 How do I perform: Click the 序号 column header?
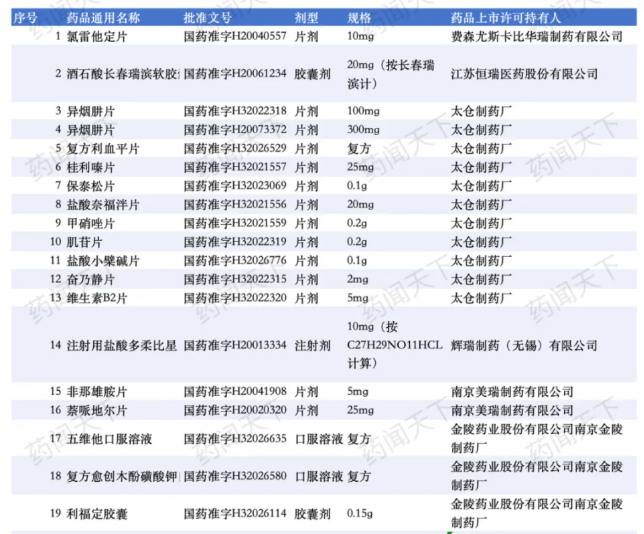click(x=24, y=17)
